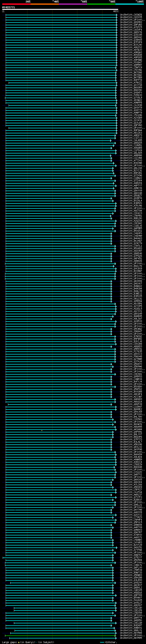The height and width of the screenshot is (644, 146).
Task: Click label UniRef100_C8CLP6
Action: point(131,610)
